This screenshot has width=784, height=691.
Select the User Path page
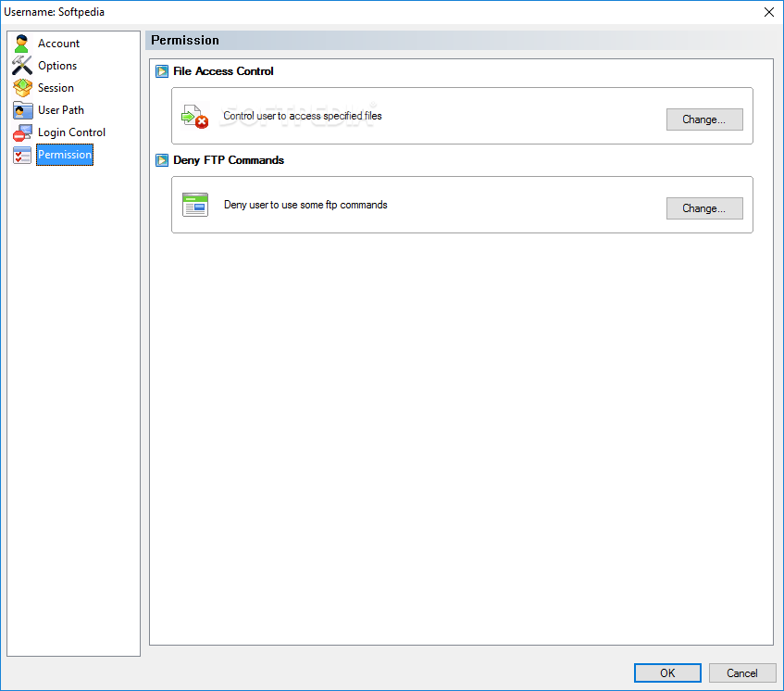coord(61,110)
